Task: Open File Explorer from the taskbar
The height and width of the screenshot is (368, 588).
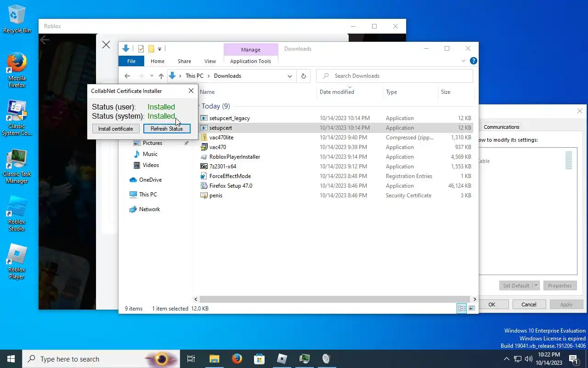Action: pyautogui.click(x=215, y=359)
